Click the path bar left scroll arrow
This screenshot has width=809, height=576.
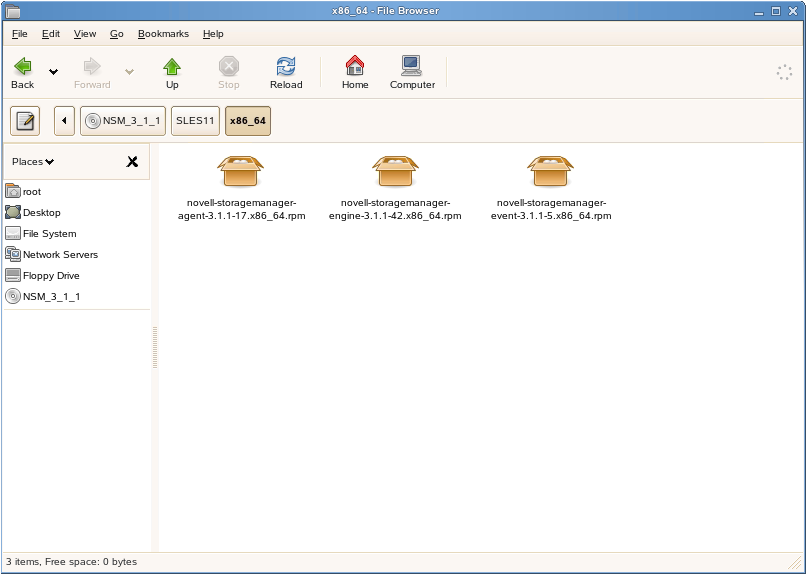64,121
